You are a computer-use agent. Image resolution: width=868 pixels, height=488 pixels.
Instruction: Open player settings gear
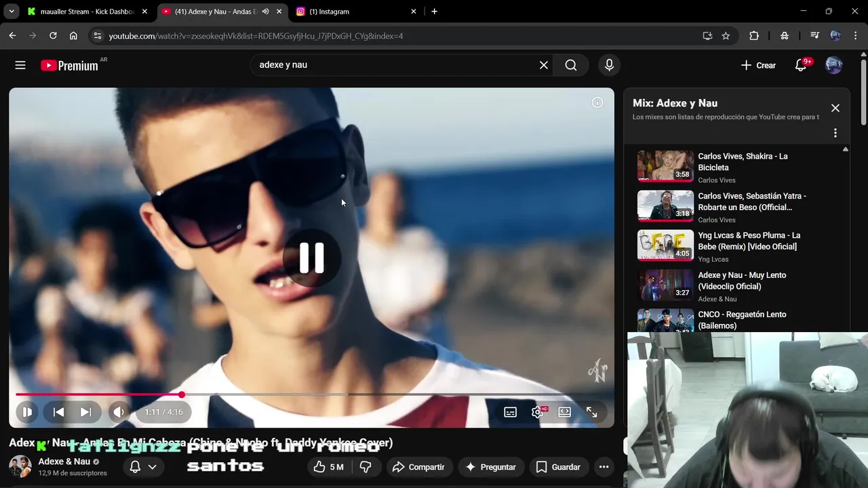538,412
